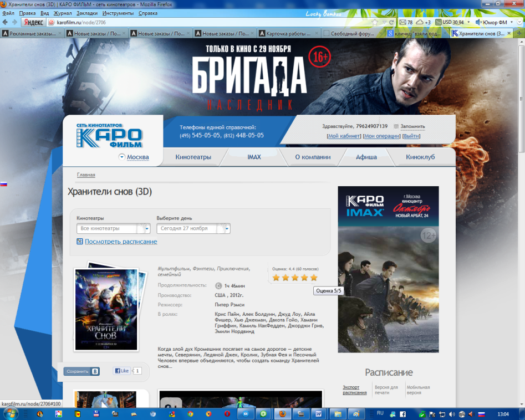This screenshot has width=525, height=420.
Task: Click the Firefox icon in the taskbar
Action: pyautogui.click(x=283, y=414)
